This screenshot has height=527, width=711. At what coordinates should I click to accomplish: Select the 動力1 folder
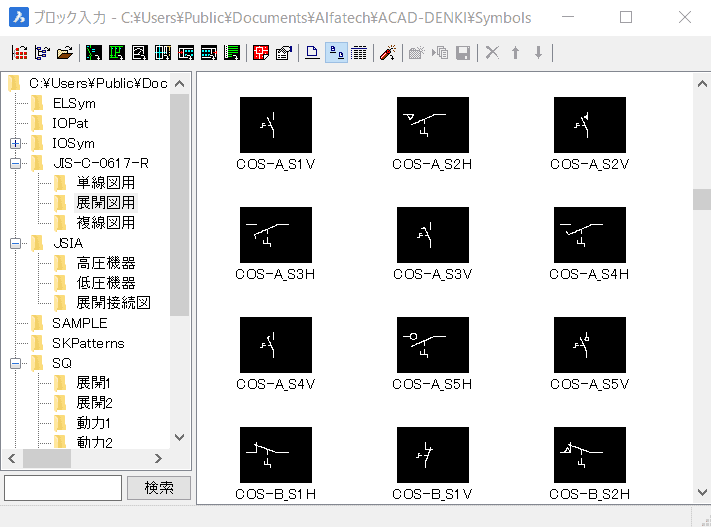tap(93, 423)
